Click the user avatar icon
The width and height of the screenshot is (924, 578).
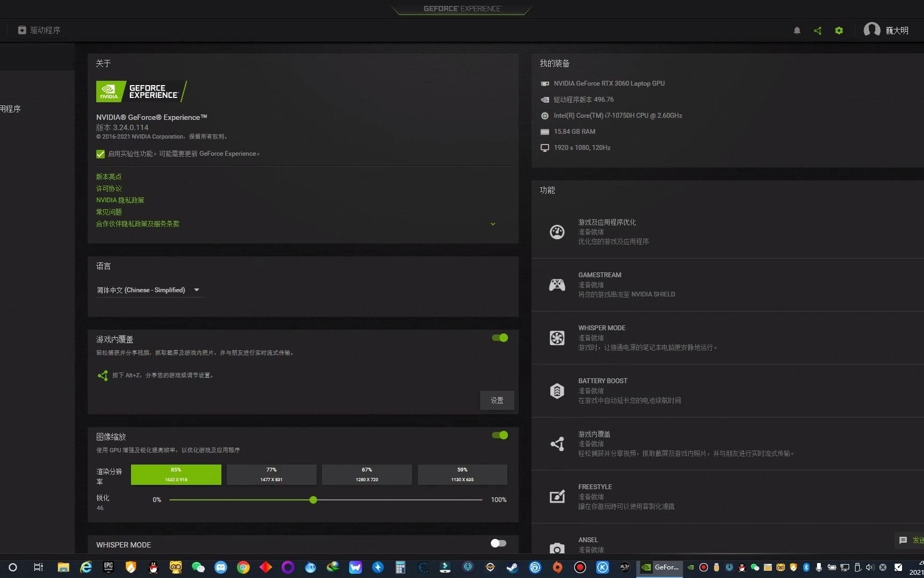872,30
